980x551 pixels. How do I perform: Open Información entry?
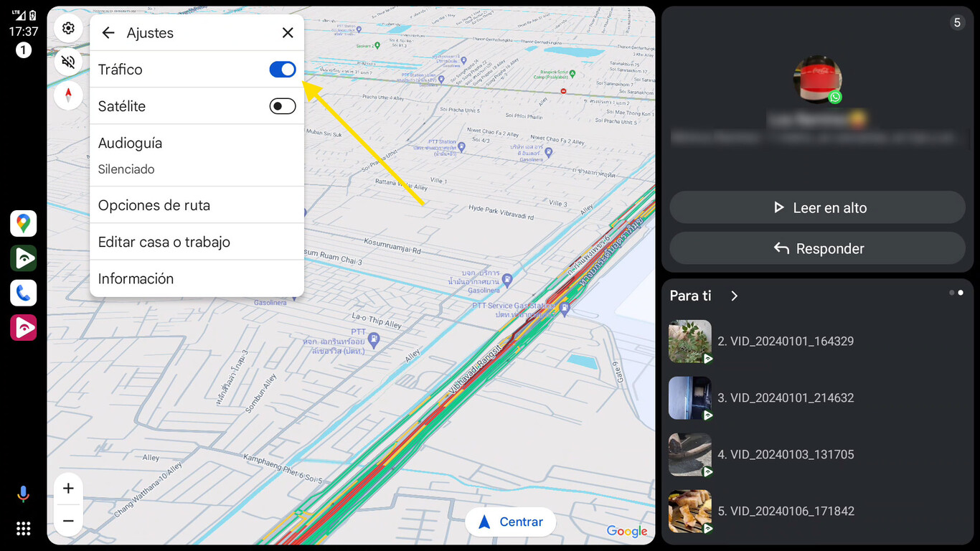(197, 278)
